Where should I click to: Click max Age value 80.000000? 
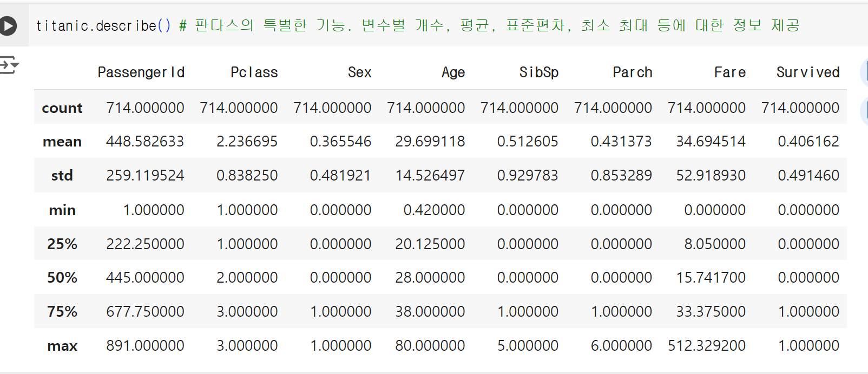tap(430, 345)
